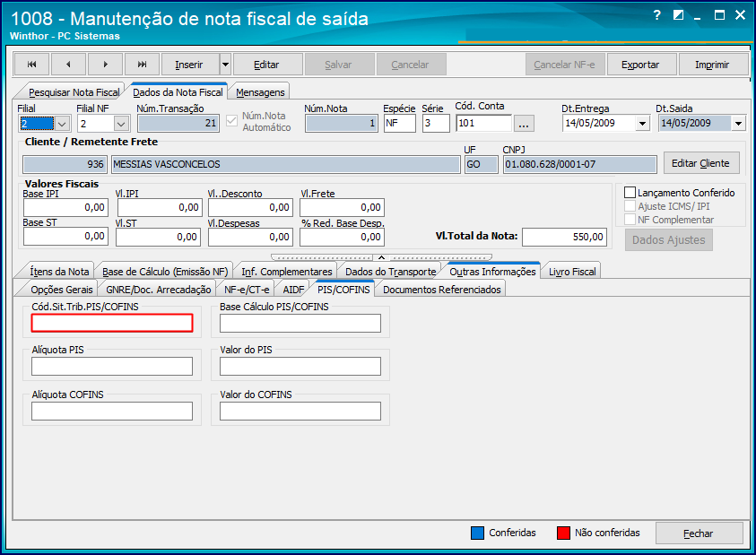Screen dimensions: 756x555
Task: Expand the Filial NF combo box
Action: click(121, 124)
